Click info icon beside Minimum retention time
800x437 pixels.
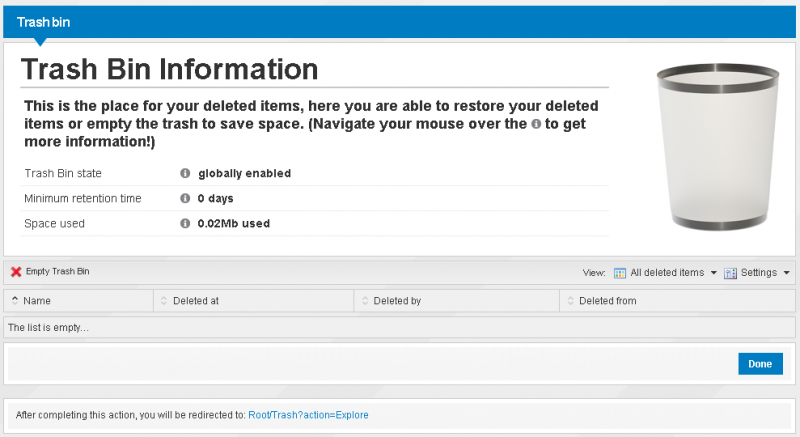coord(185,198)
